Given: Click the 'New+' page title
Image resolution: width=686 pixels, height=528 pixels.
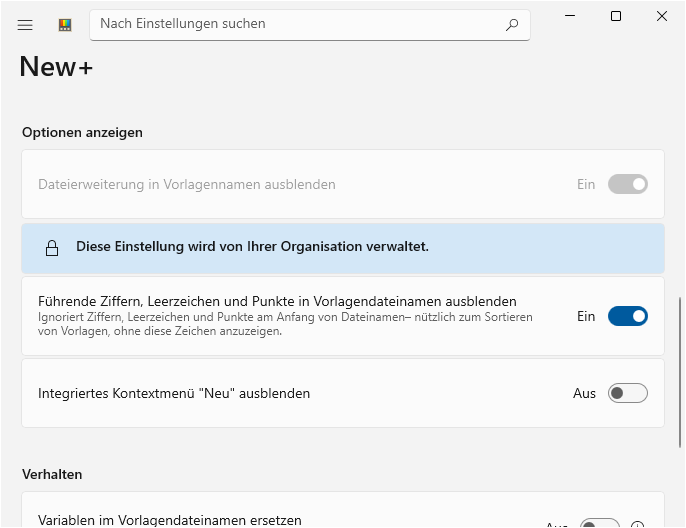Looking at the screenshot, I should point(56,67).
